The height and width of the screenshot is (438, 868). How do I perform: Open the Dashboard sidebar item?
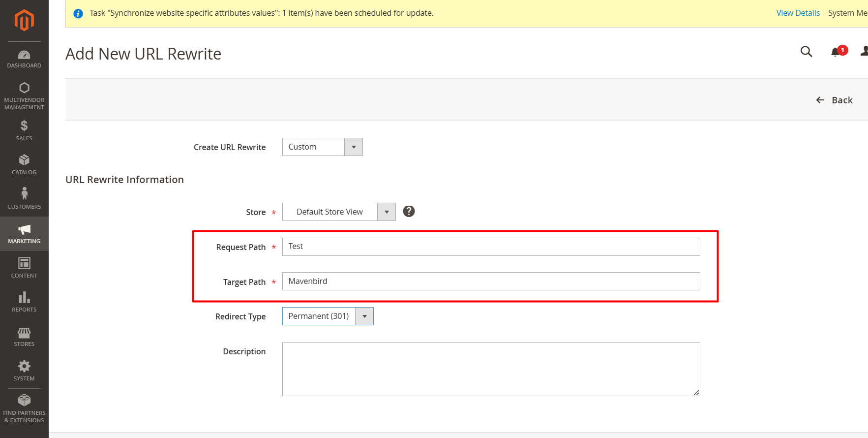pyautogui.click(x=24, y=59)
